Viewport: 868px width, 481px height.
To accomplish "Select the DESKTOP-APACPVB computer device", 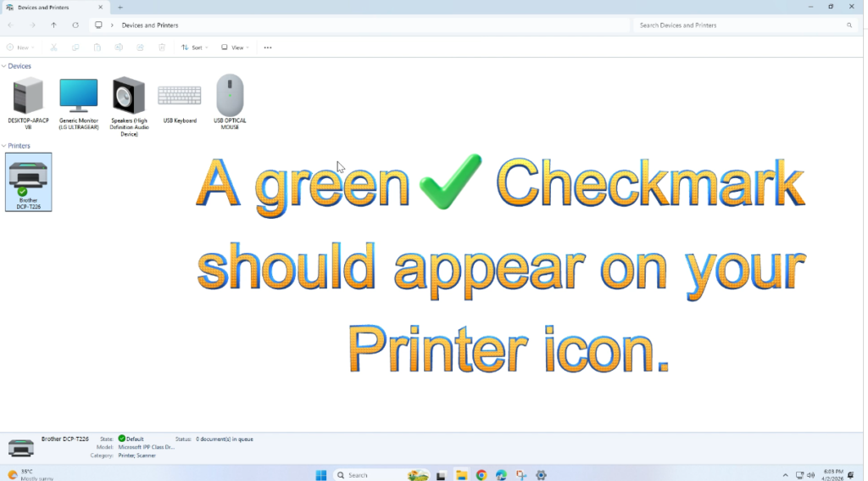I will point(28,103).
